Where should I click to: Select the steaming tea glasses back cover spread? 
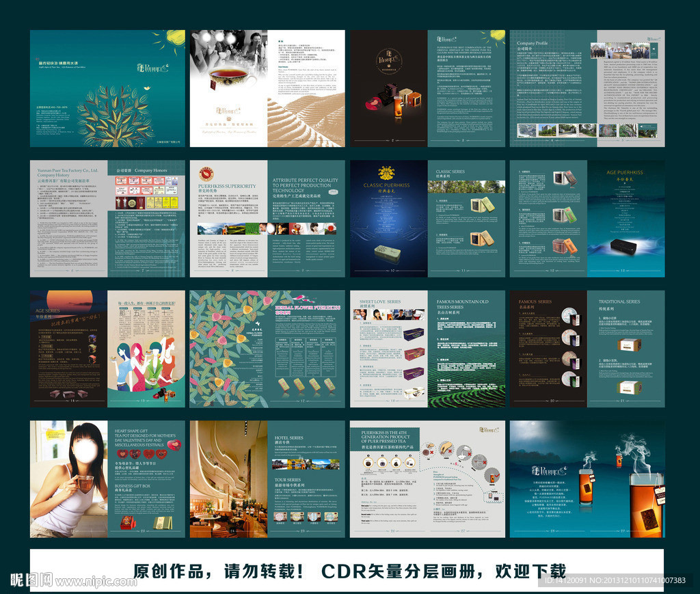click(587, 479)
